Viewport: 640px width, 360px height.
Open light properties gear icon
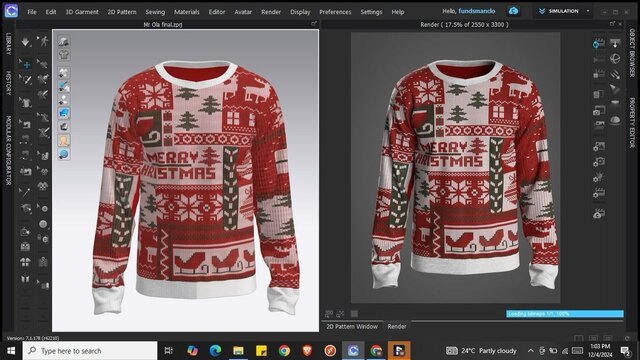click(599, 178)
